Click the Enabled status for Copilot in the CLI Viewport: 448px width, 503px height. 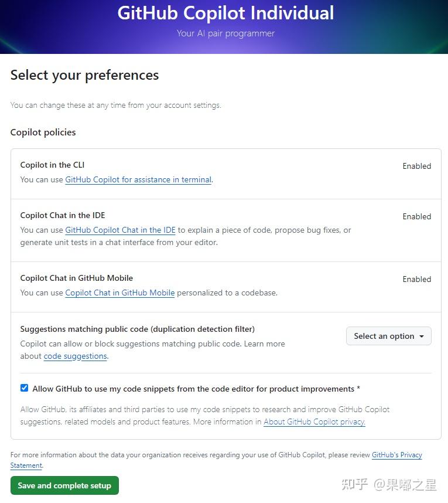coord(416,166)
